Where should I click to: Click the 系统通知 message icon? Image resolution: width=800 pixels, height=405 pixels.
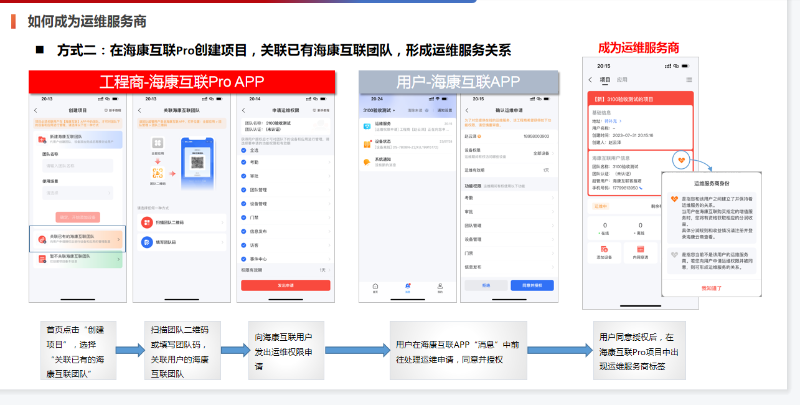pos(367,162)
